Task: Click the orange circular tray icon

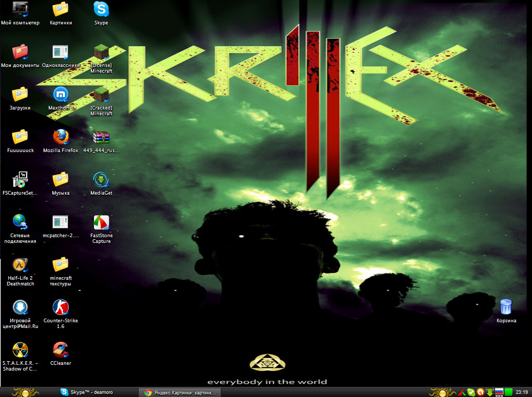Action: (480, 393)
